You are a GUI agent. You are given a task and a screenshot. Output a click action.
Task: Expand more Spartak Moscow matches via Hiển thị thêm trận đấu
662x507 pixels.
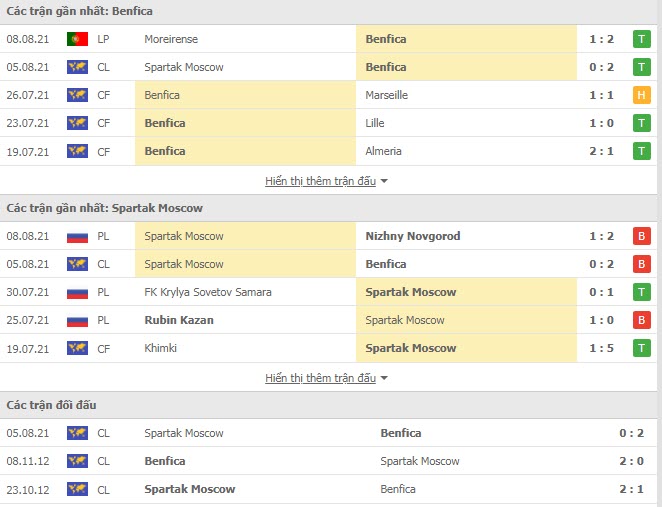coord(320,378)
